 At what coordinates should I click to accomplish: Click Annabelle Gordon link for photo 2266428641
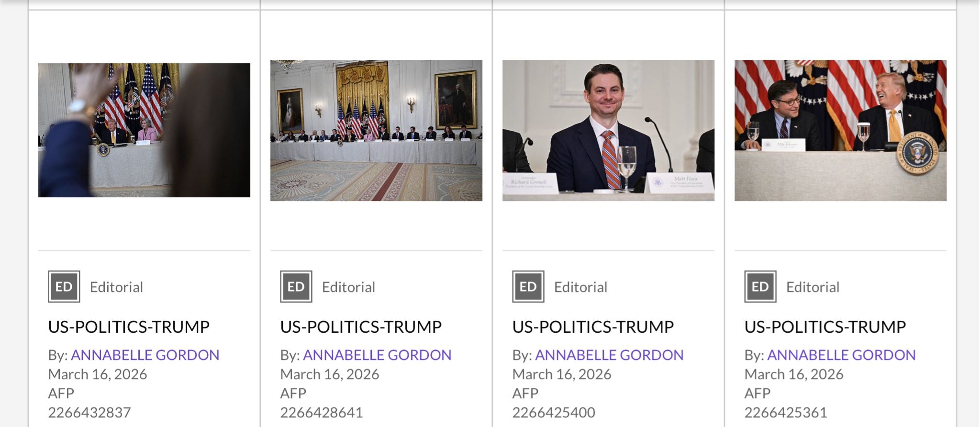tap(377, 355)
